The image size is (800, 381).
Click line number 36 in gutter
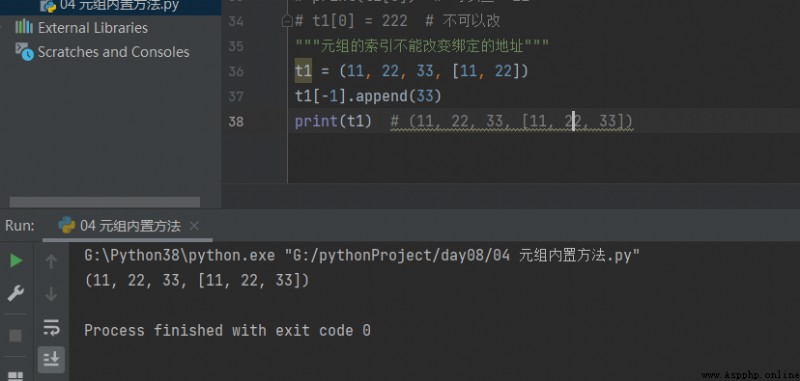tap(236, 71)
